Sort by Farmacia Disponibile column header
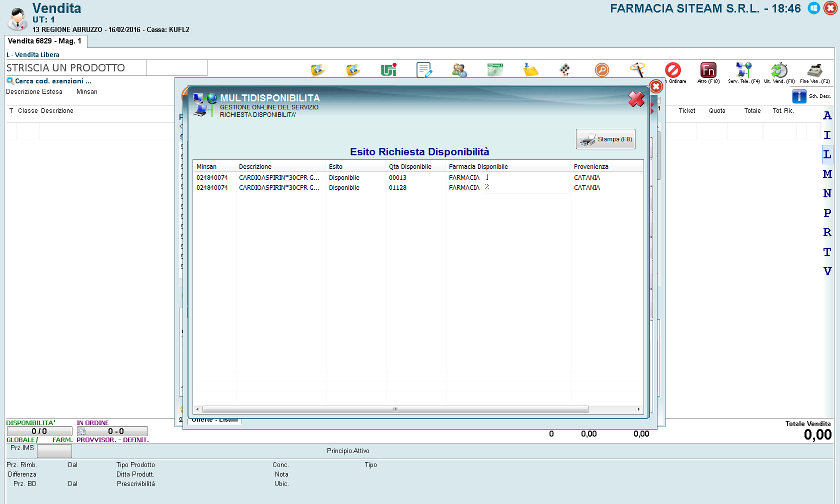Viewport: 840px width, 504px height. [x=508, y=167]
